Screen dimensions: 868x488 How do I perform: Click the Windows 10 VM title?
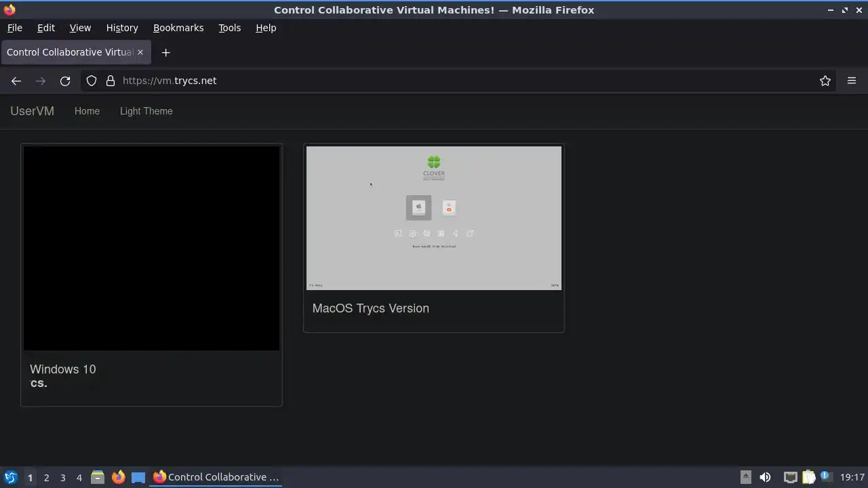tap(63, 369)
